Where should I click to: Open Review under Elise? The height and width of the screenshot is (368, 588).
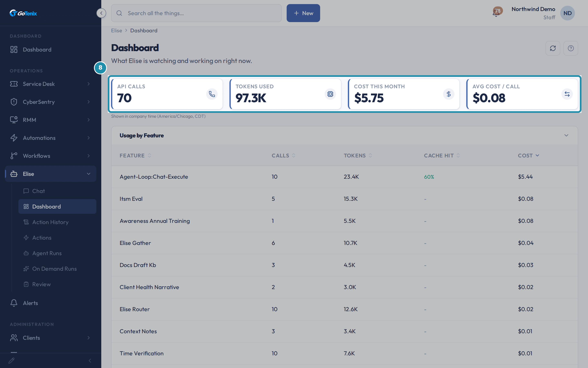57,284
